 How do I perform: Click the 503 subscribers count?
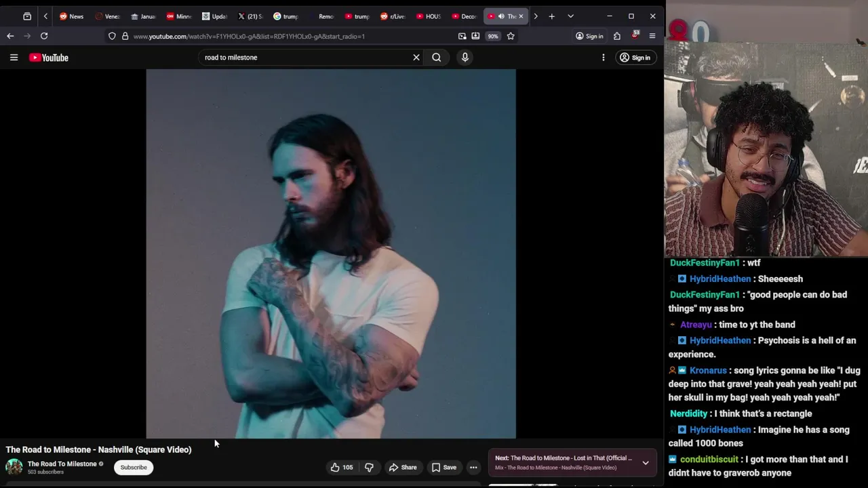[x=45, y=472]
